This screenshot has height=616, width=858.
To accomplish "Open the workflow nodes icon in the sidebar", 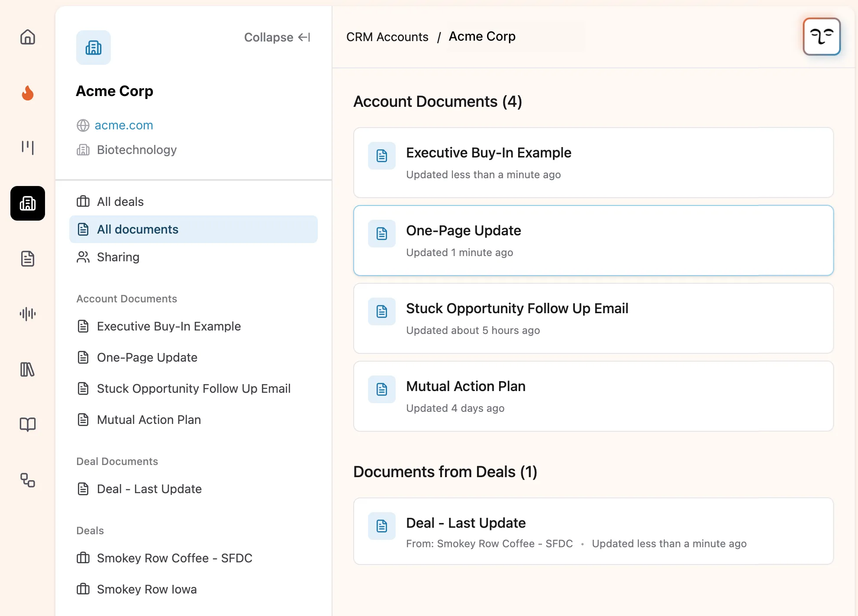I will tap(27, 481).
